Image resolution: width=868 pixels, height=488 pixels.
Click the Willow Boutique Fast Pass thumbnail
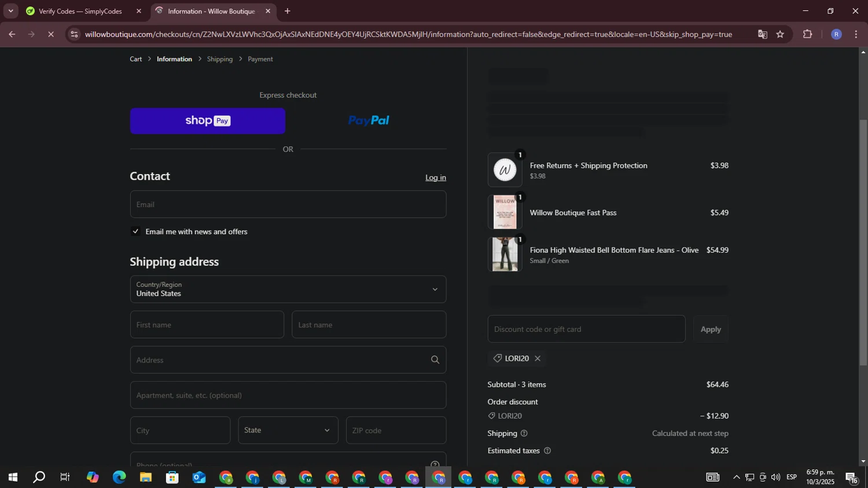(x=505, y=212)
